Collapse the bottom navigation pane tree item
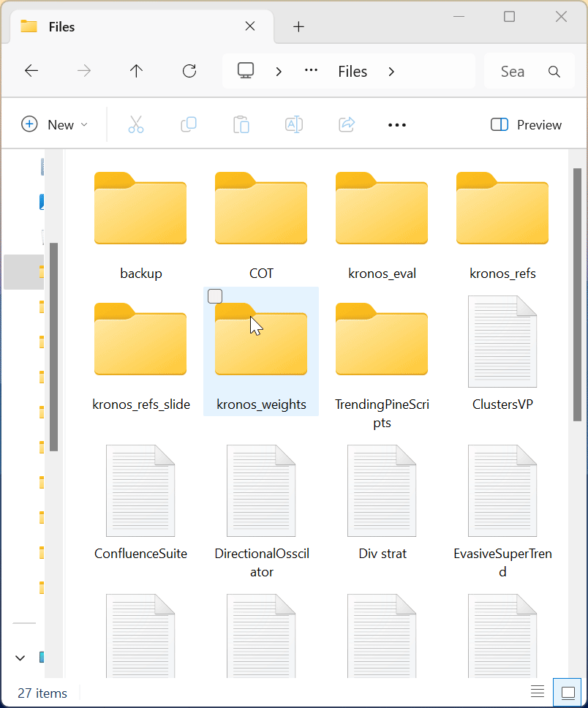Image resolution: width=588 pixels, height=708 pixels. tap(20, 658)
